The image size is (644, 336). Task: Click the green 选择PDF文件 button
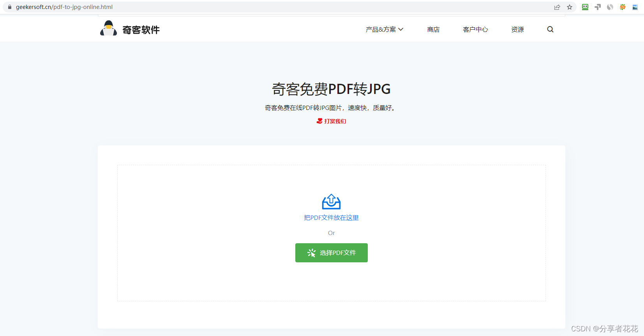pos(332,253)
